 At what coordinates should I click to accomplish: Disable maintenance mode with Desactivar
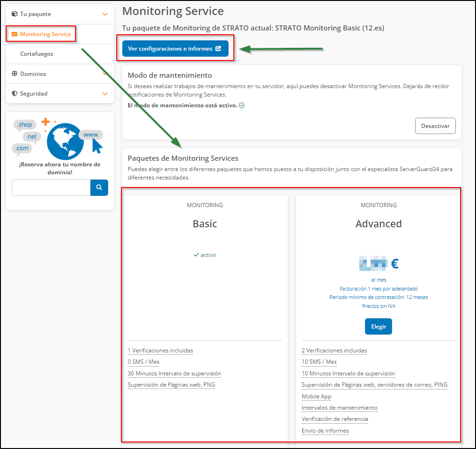point(435,126)
